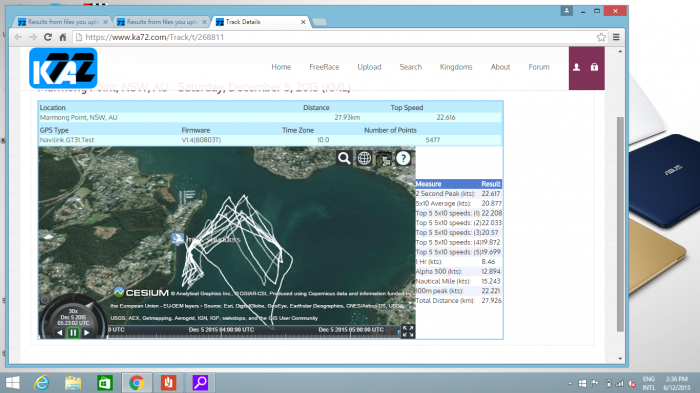Image resolution: width=700 pixels, height=393 pixels.
Task: Click the user profile icon
Action: [x=576, y=67]
